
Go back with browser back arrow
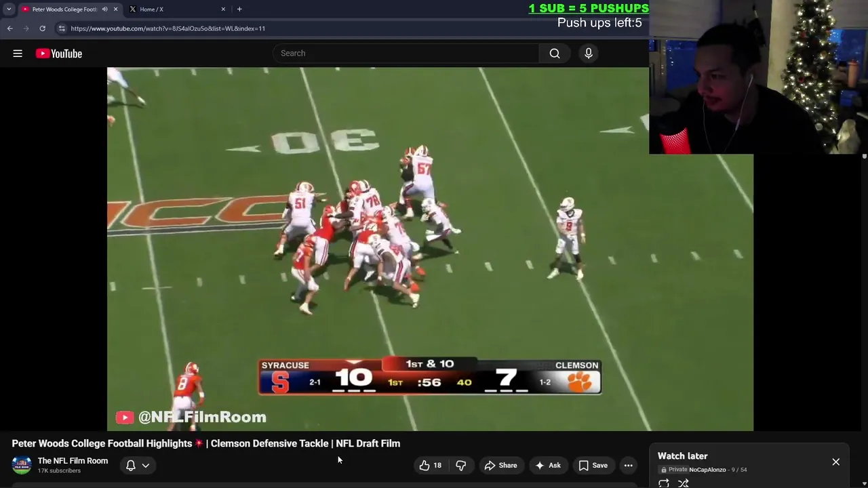[9, 28]
